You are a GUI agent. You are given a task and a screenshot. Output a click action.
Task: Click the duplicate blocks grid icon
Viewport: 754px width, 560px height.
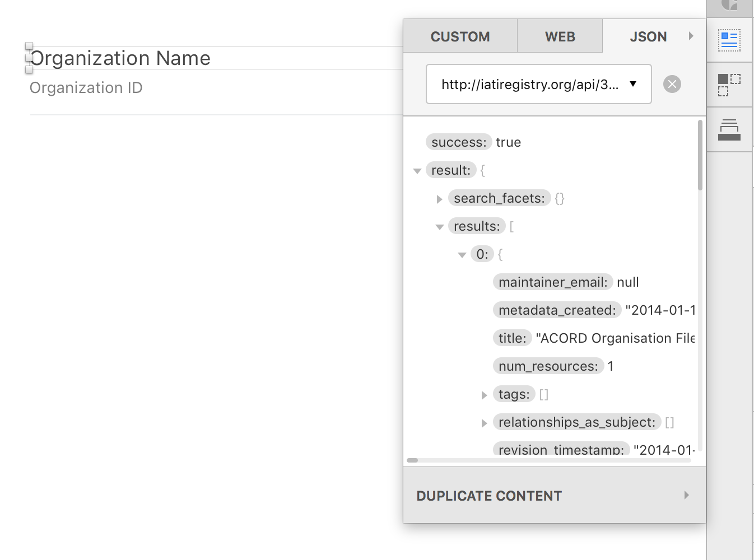pyautogui.click(x=729, y=85)
